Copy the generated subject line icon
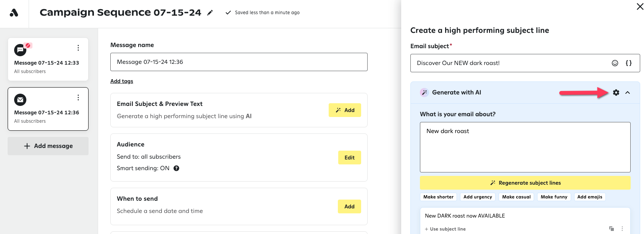The width and height of the screenshot is (644, 234). click(612, 229)
